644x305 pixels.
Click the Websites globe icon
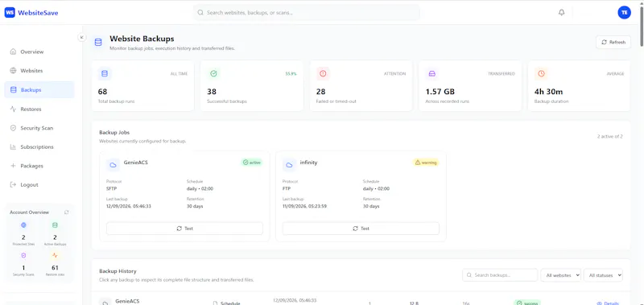13,71
